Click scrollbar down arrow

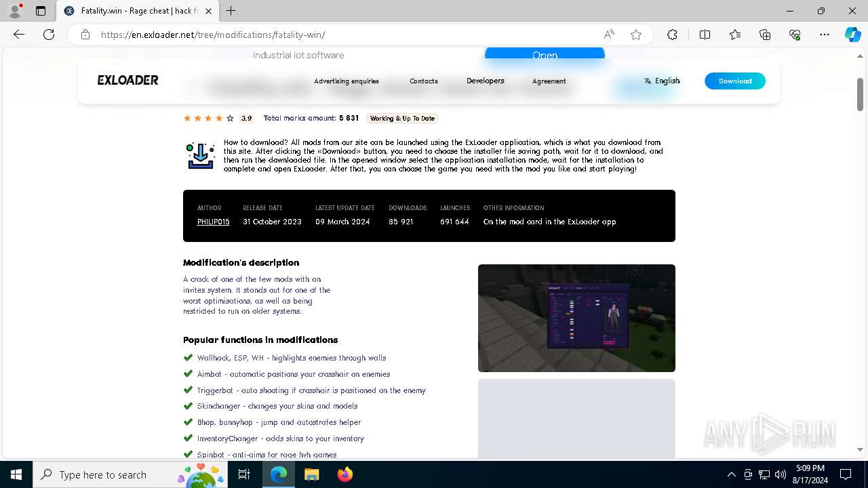[x=860, y=450]
